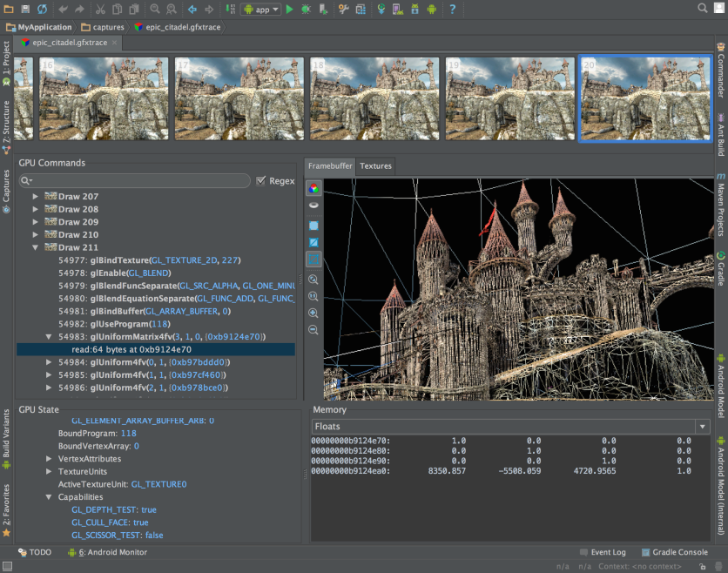Run the app with the green Run icon
The width and height of the screenshot is (728, 573).
click(x=290, y=10)
